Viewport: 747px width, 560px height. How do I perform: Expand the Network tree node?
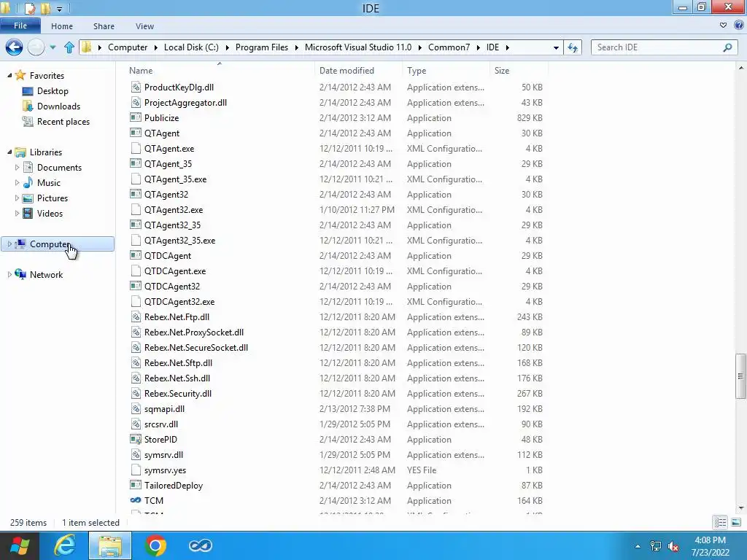(9, 274)
